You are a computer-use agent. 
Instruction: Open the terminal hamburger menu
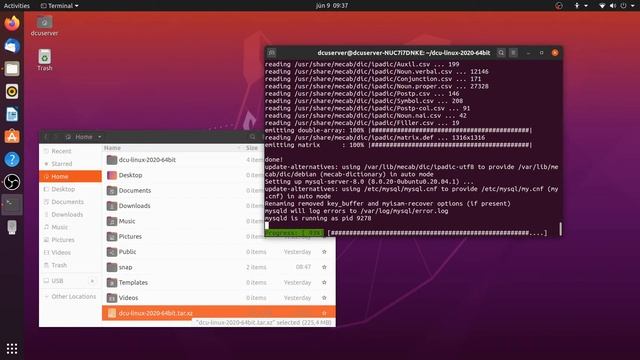pyautogui.click(x=513, y=53)
